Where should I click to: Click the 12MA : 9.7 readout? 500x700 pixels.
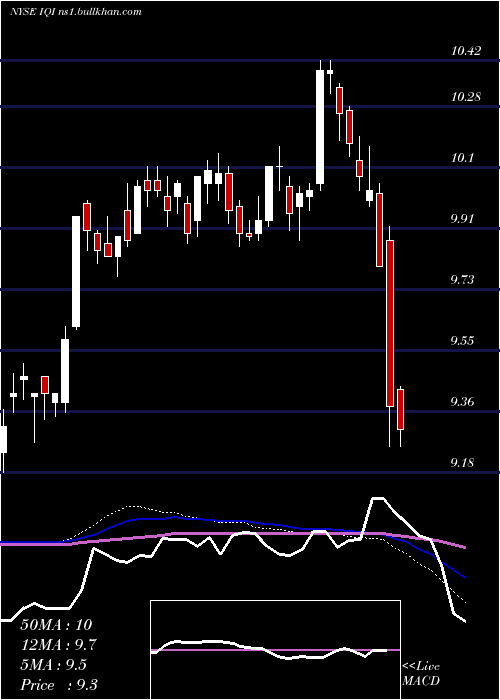[x=58, y=645]
